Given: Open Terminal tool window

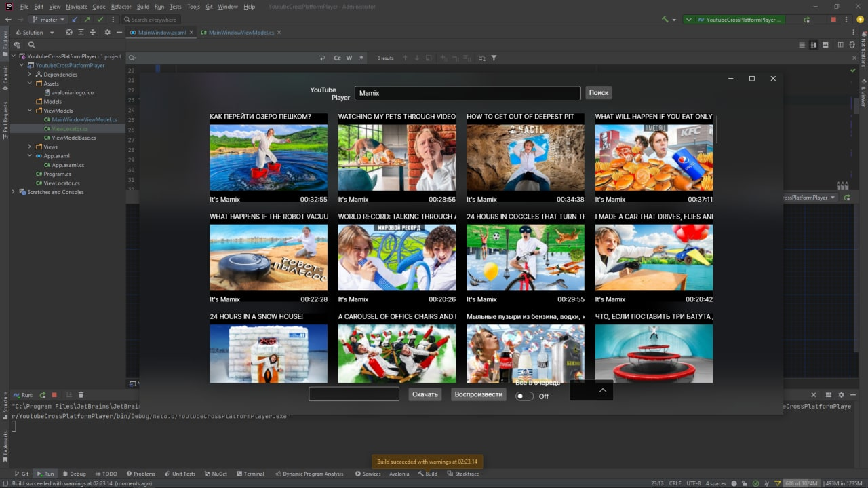Looking at the screenshot, I should click(250, 474).
